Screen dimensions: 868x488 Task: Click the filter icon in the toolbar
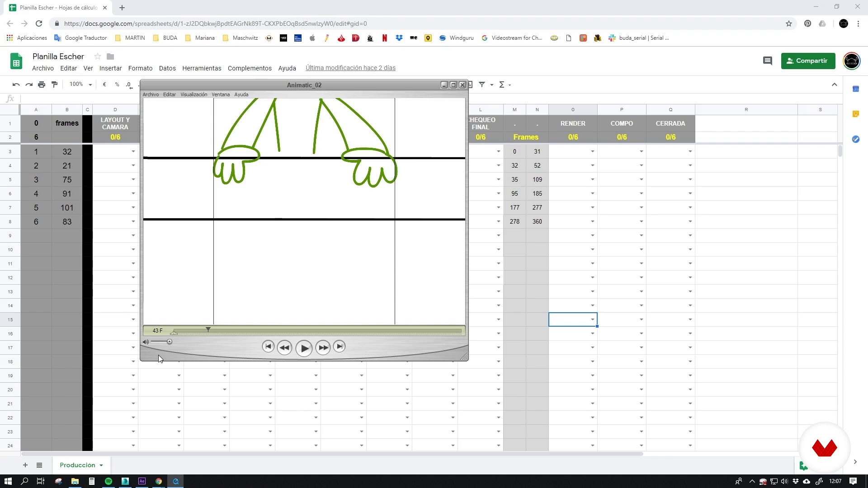click(482, 84)
